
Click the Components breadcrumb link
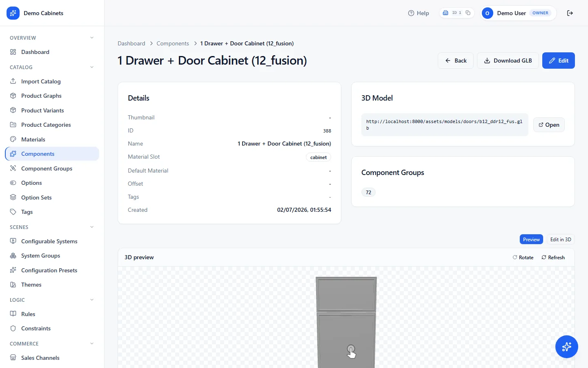click(173, 43)
